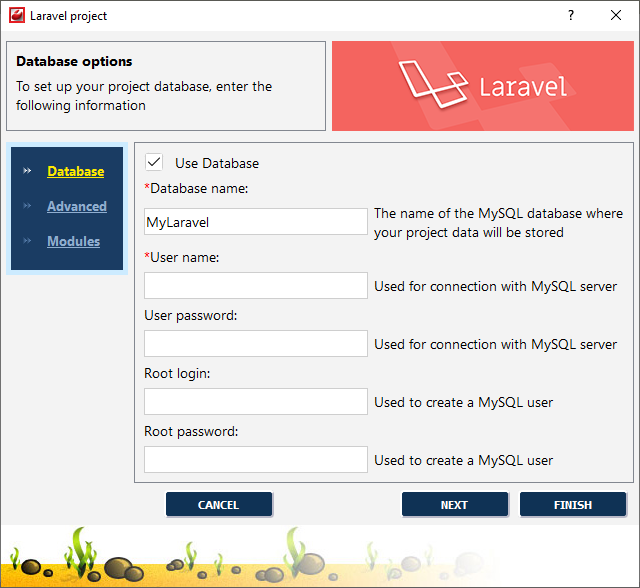
Task: Click the *Database name: label
Action: 196,189
